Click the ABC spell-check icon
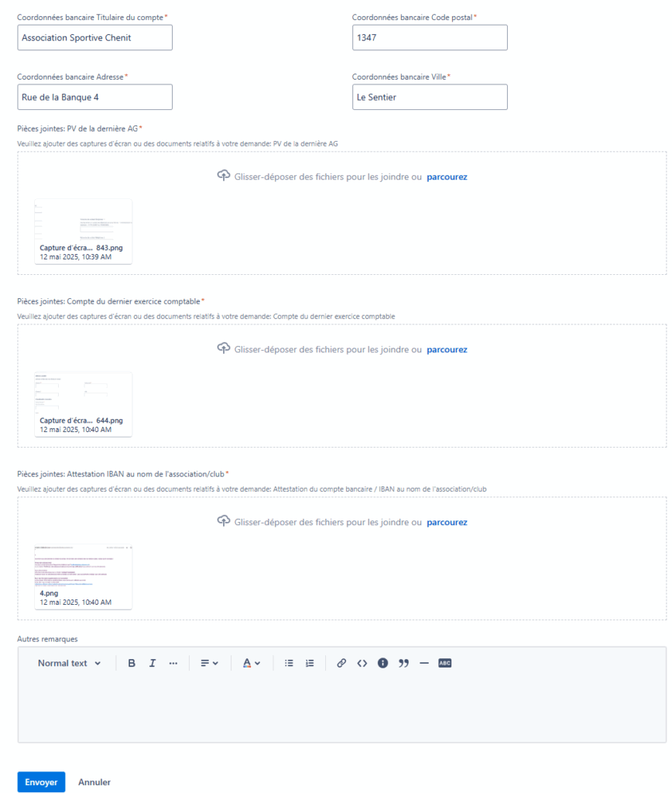The image size is (672, 793). tap(445, 663)
